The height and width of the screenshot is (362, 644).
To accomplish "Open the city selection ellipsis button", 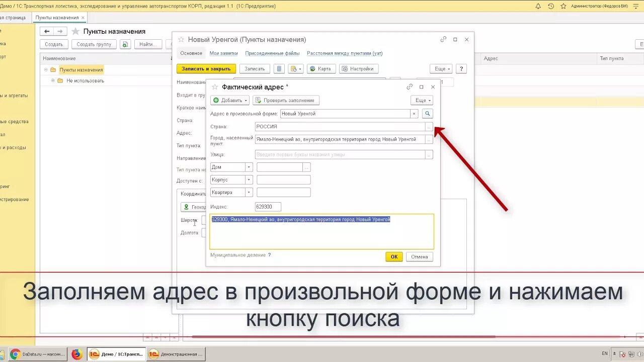I will (429, 139).
